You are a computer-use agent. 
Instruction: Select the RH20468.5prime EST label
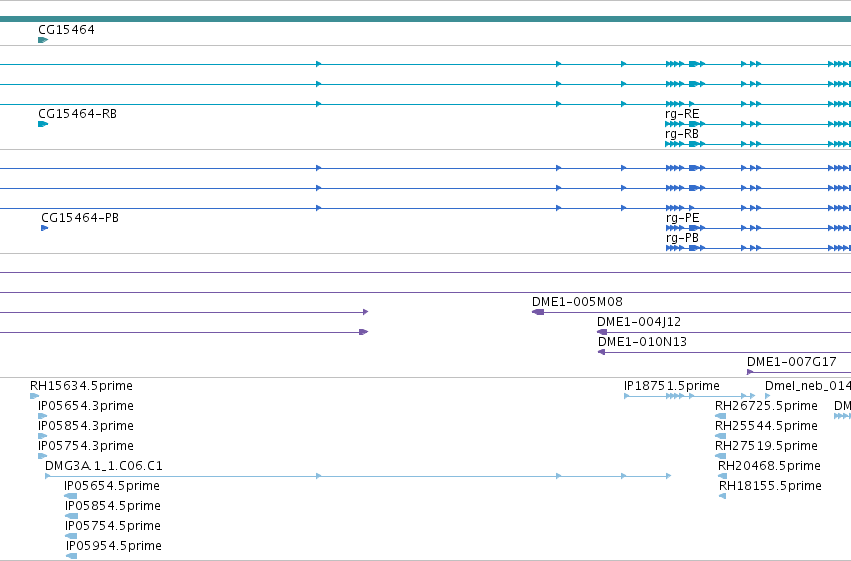pos(770,466)
